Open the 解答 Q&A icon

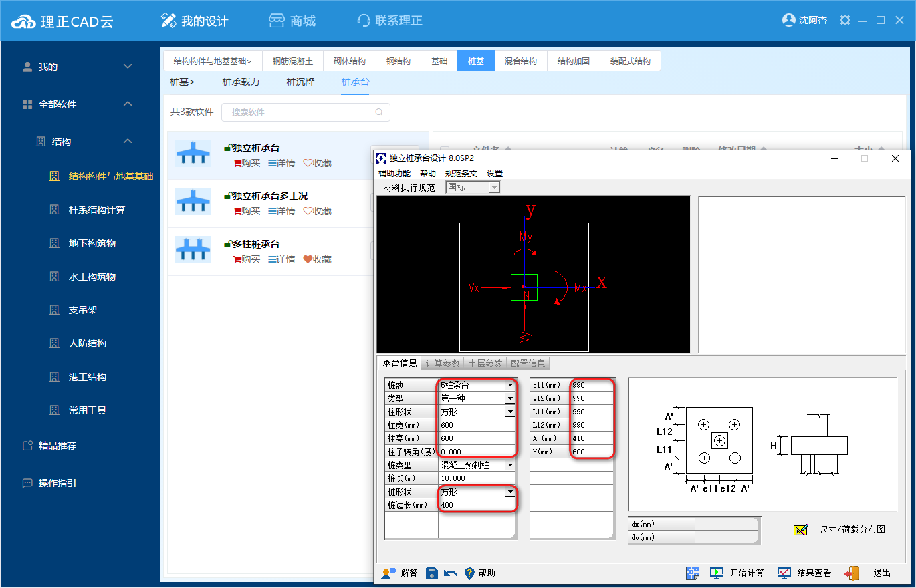click(388, 573)
